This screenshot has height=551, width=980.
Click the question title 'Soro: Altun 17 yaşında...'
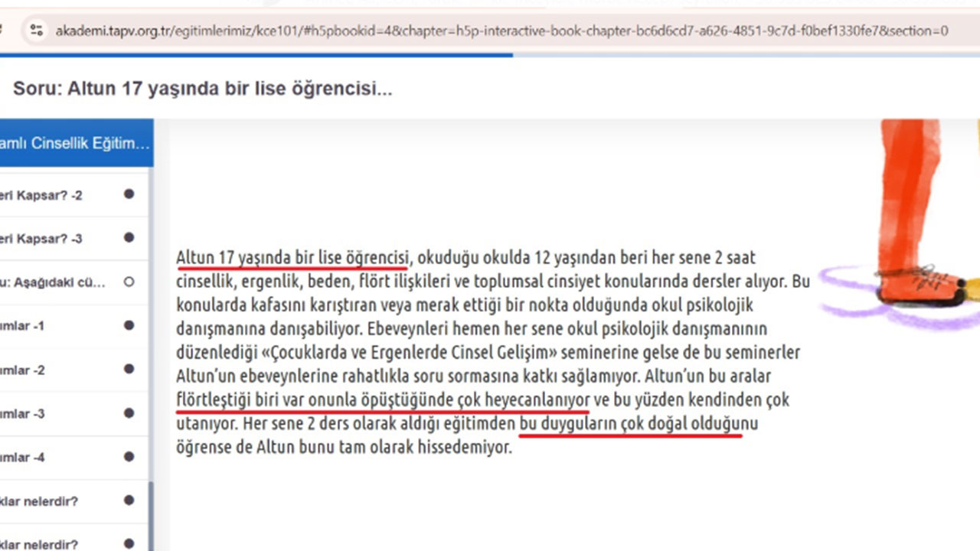(x=201, y=89)
